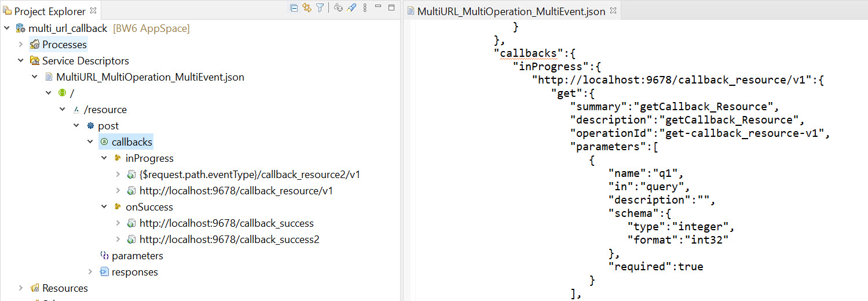Select the responses tree item

(x=135, y=272)
